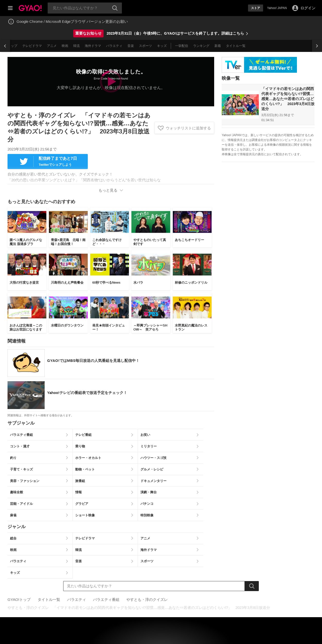322x644 pixels.
Task: Open Yahoo!テレビ番組表 related link
Action: pyautogui.click(x=111, y=395)
